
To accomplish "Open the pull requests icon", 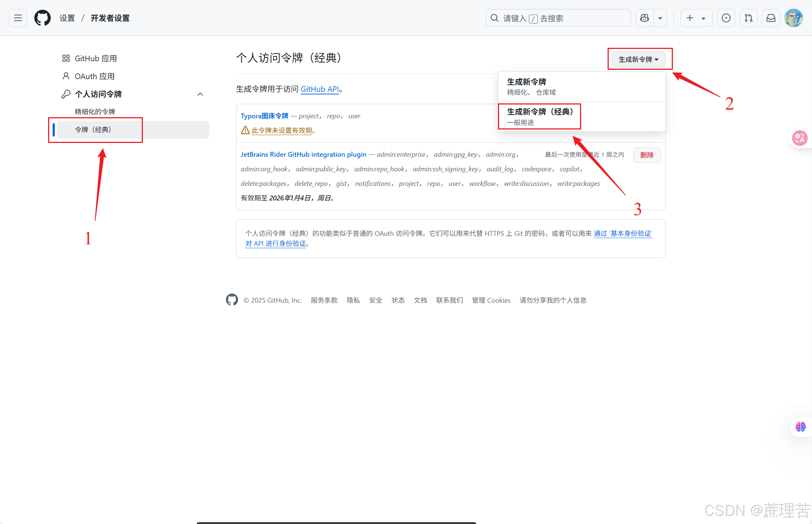I will (x=748, y=18).
